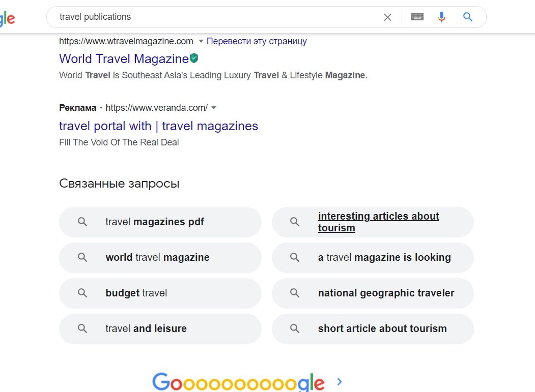Search related query 'budget travel'
535x392 pixels.
click(160, 293)
